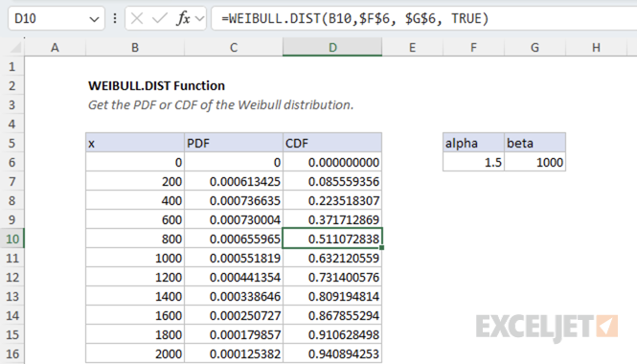Select active CDF cell 0.511072838

pos(332,239)
